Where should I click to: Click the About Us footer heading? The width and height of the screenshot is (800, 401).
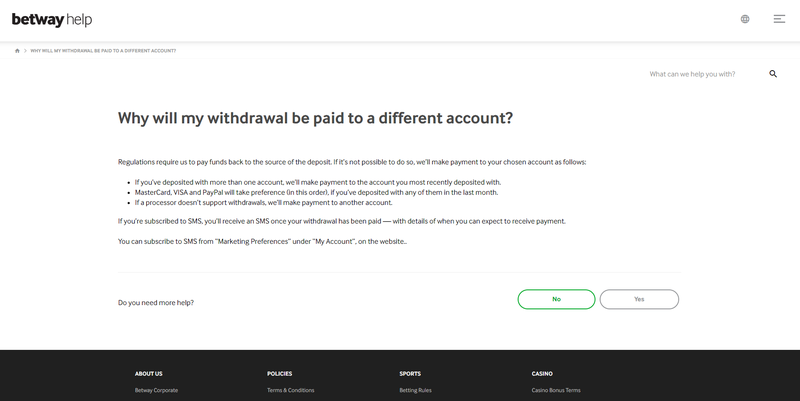[148, 373]
